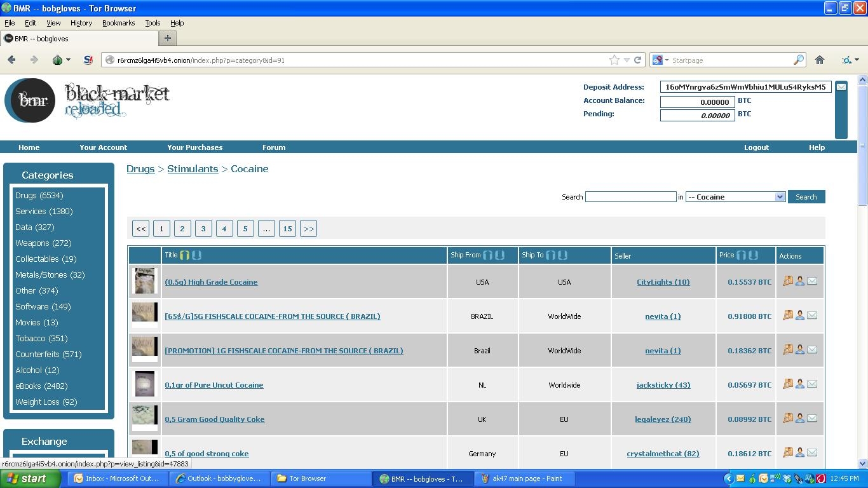Click the page's vertical scrollbar down arrow
Image resolution: width=868 pixels, height=488 pixels.
862,463
